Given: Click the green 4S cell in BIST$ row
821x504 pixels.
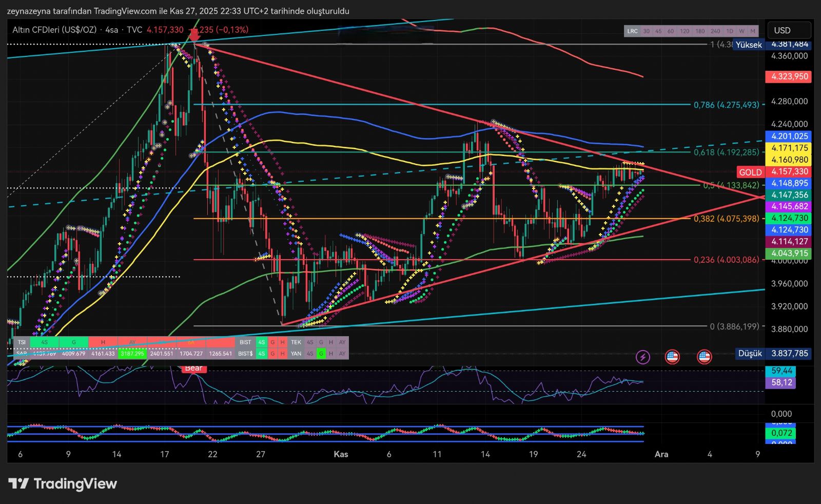Looking at the screenshot, I should pyautogui.click(x=262, y=354).
